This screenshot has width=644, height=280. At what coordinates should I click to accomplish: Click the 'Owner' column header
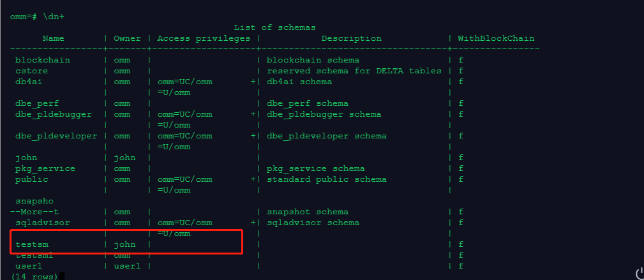[x=127, y=38]
